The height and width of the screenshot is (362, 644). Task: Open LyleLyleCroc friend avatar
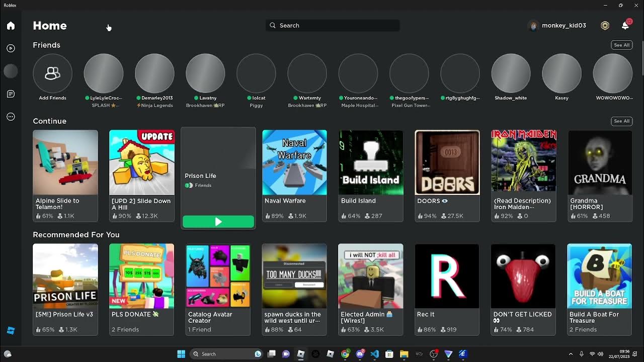click(103, 73)
